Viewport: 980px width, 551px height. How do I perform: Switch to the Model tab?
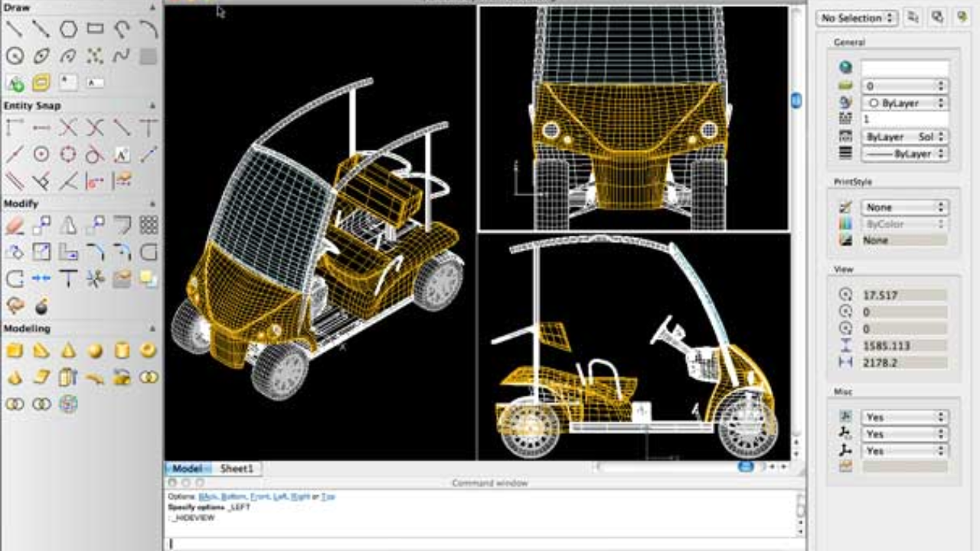coord(187,468)
